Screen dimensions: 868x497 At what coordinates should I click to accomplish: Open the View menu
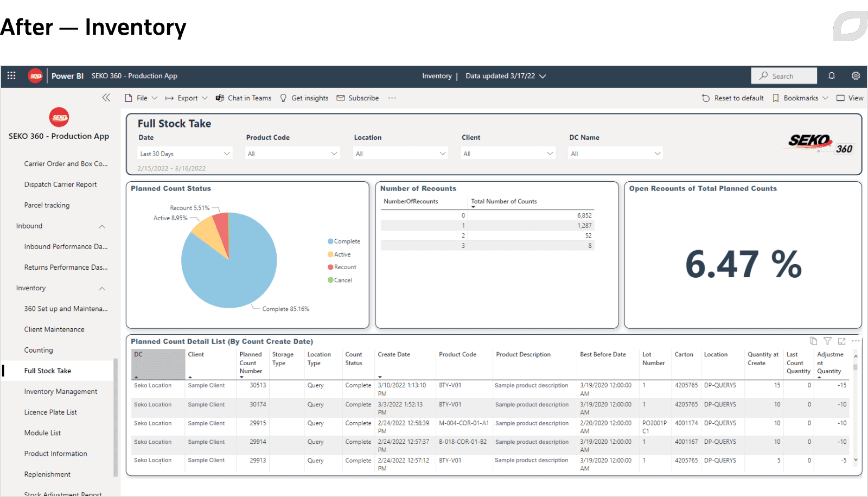[x=850, y=98]
